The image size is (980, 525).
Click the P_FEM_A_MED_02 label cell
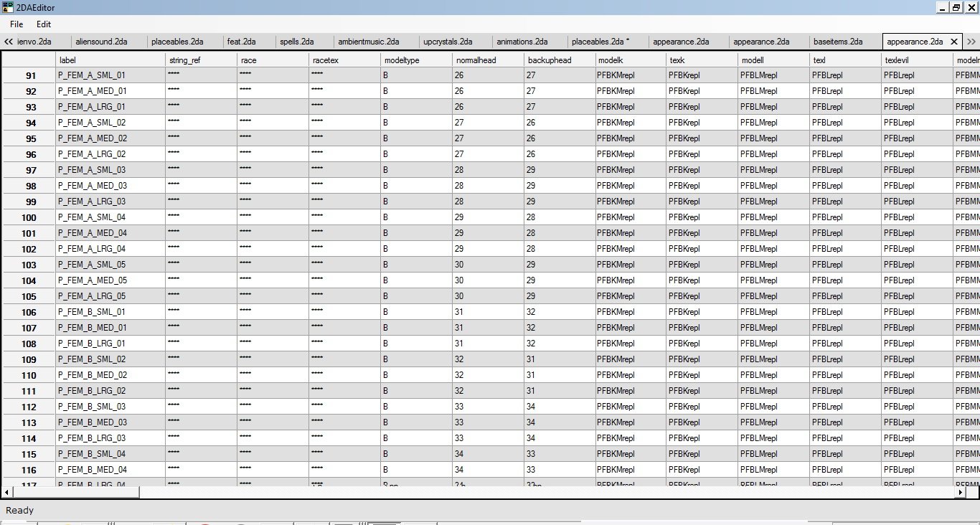coord(110,138)
